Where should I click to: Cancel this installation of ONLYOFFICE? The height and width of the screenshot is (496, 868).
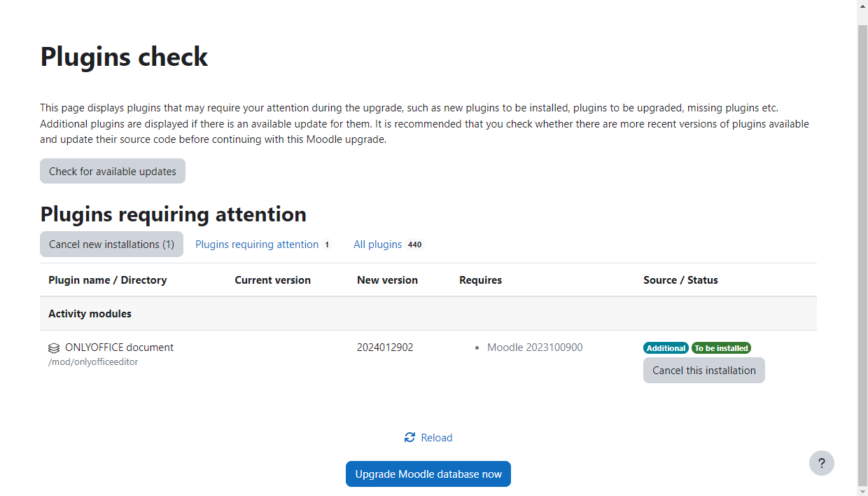(703, 371)
